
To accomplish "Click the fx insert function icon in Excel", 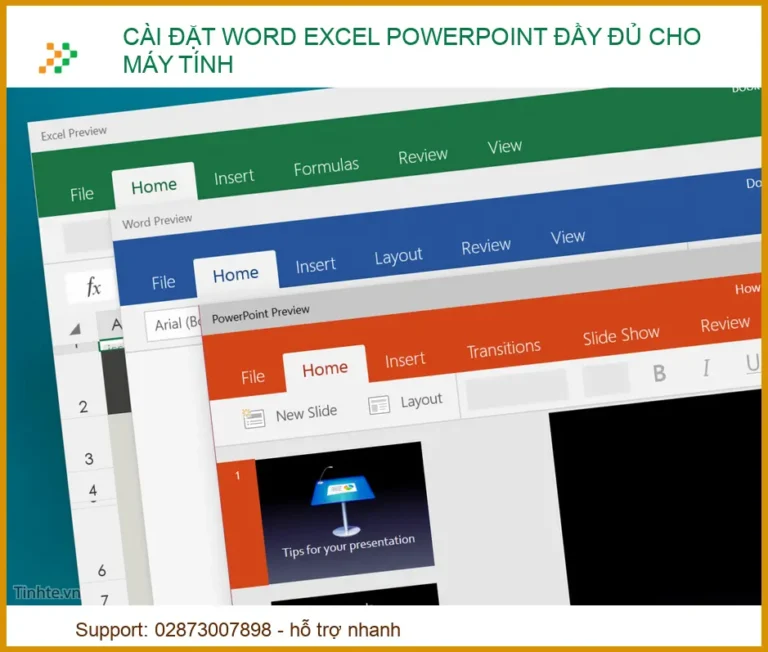I will point(93,286).
